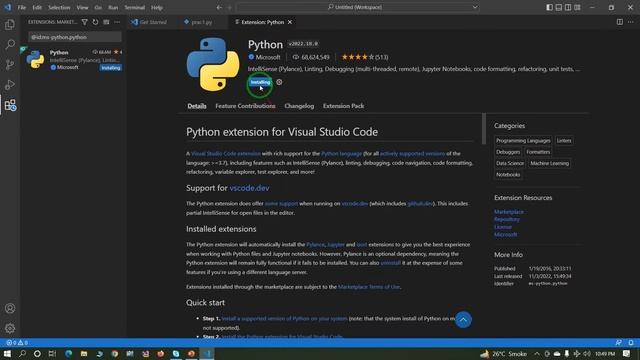This screenshot has width=640, height=360.
Task: Open the vscode.dev heading link
Action: 249,188
